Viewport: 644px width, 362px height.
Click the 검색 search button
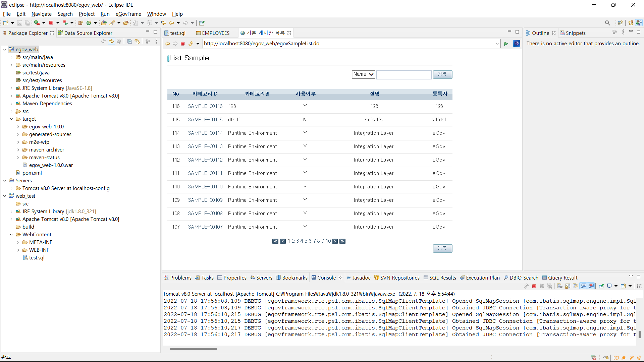442,74
